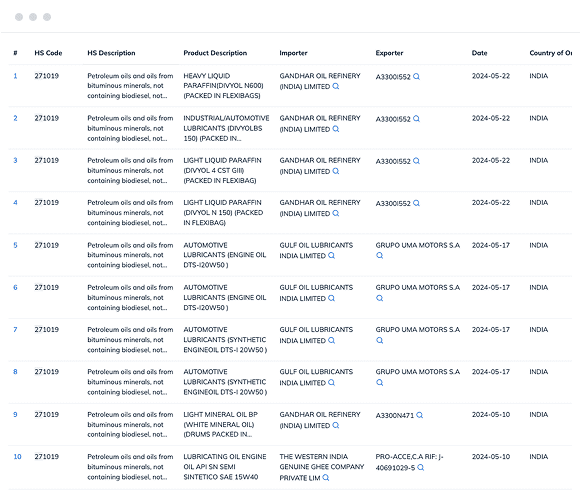Screen dimensions: 580x500
Task: Click search icon beside exporter A3300I552 in row 1
Action: coord(416,76)
